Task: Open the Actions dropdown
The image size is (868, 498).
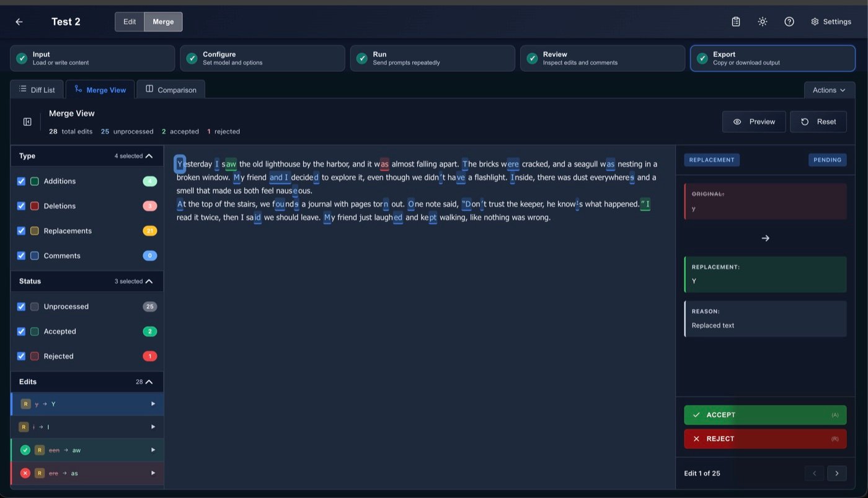Action: click(829, 90)
